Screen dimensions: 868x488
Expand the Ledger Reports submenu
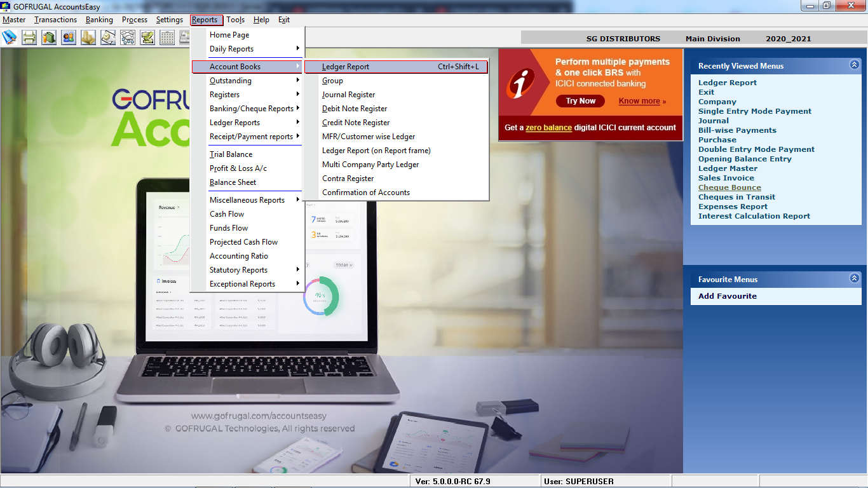point(248,123)
